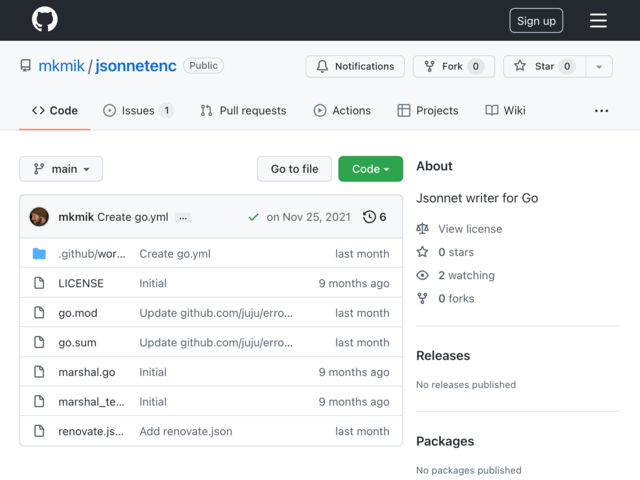Viewport: 640px width, 480px height.
Task: Open the Create go.yml latest commit message
Action: click(x=133, y=217)
